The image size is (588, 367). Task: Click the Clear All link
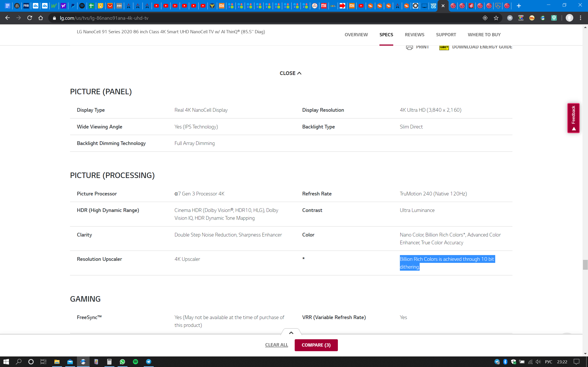pos(277,345)
